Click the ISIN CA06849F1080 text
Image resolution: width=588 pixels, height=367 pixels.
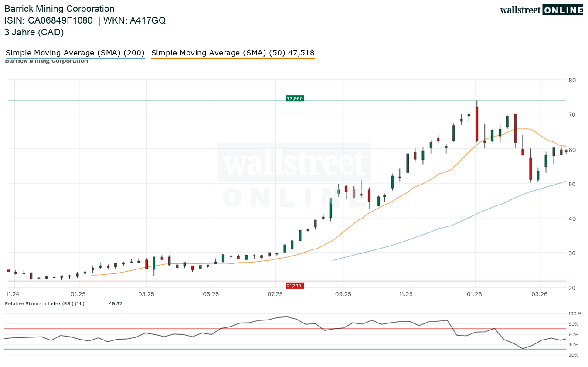(x=48, y=20)
